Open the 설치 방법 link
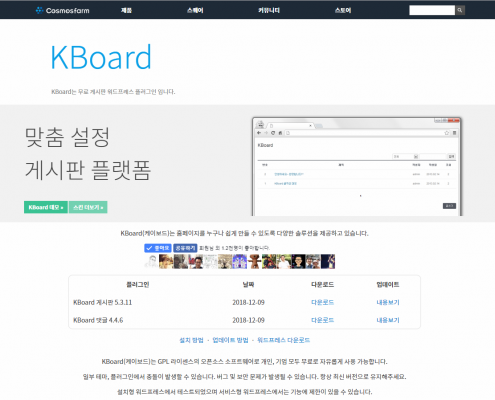 tap(191, 340)
